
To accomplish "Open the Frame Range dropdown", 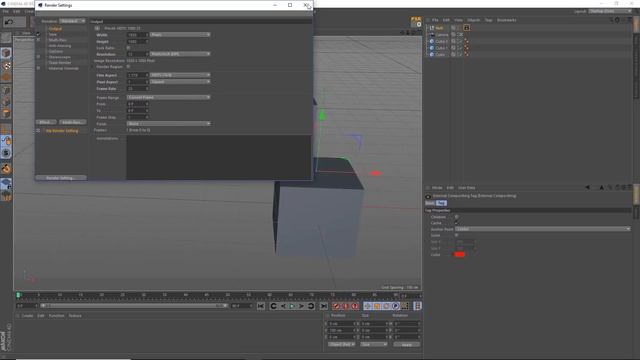I will click(x=168, y=98).
